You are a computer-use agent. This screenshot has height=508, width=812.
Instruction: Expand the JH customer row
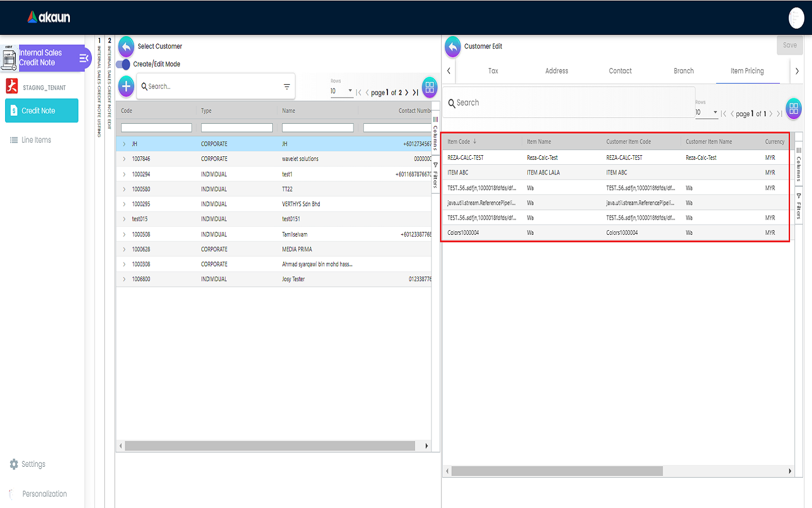coord(124,144)
